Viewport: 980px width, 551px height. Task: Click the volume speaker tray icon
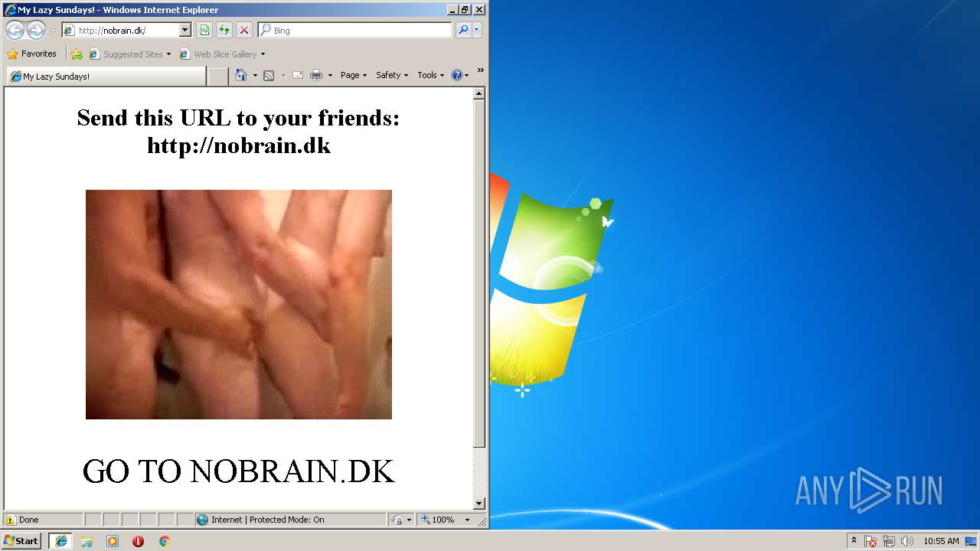click(x=907, y=541)
